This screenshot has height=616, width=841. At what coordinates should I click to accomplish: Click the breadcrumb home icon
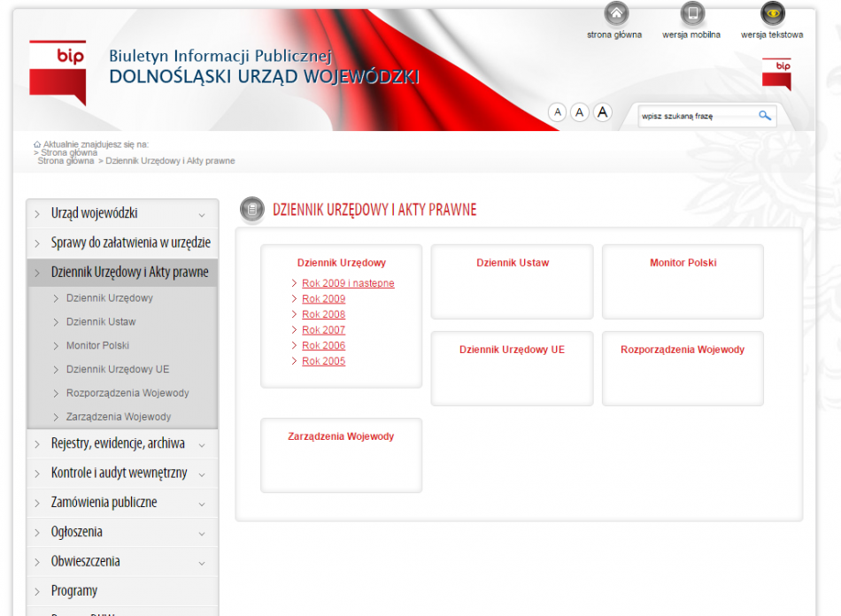37,144
